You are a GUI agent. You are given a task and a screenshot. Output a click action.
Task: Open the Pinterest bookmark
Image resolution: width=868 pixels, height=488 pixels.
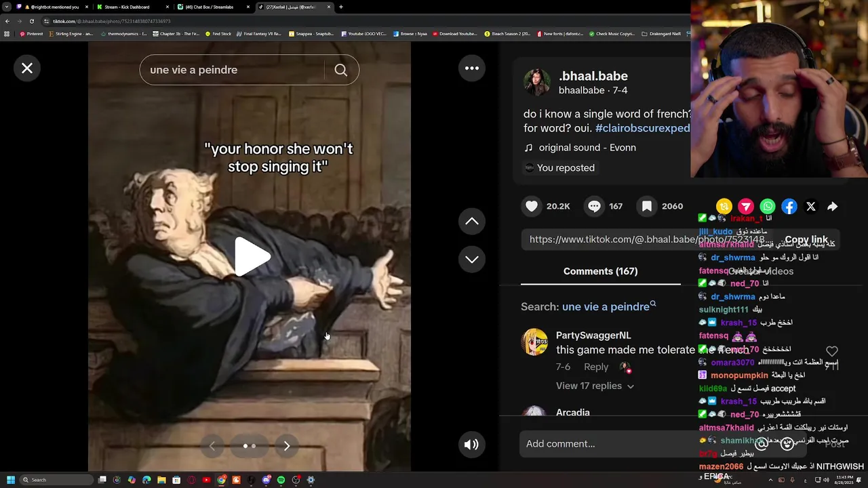(x=31, y=33)
